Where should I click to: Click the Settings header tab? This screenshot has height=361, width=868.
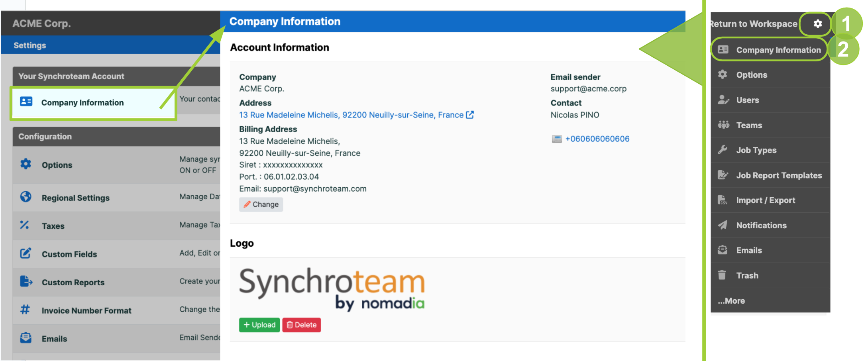[30, 45]
